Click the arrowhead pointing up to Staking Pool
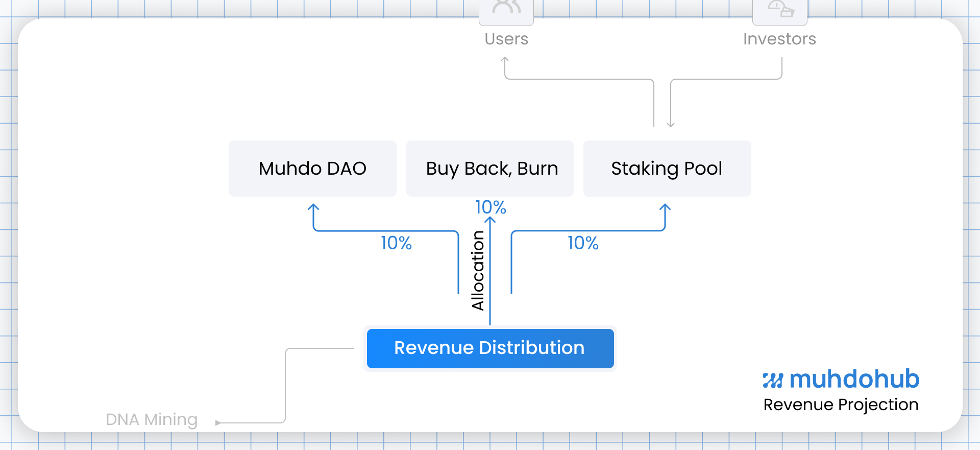Viewport: 980px width, 450px height. 665,207
